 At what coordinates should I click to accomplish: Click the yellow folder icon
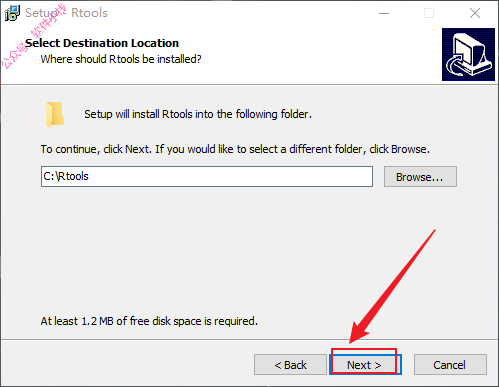(55, 115)
